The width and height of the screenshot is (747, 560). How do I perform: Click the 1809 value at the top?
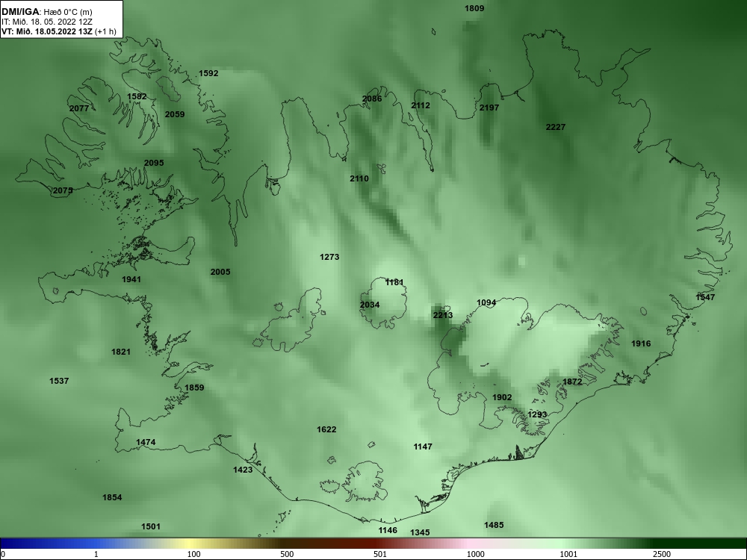474,8
